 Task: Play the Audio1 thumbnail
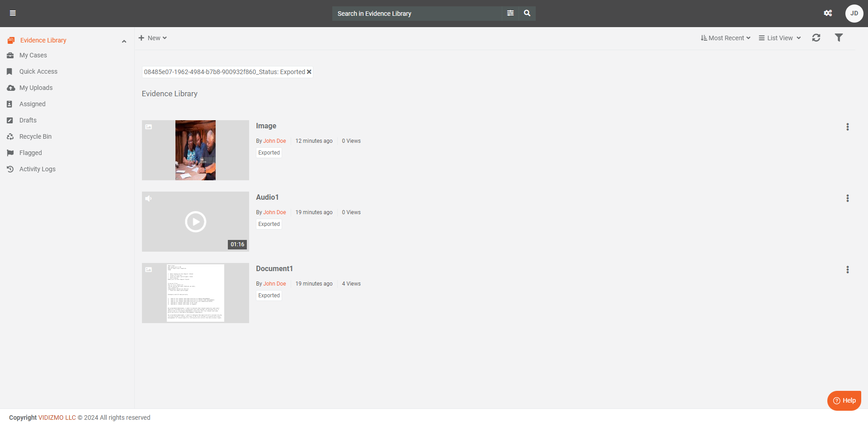click(x=195, y=222)
